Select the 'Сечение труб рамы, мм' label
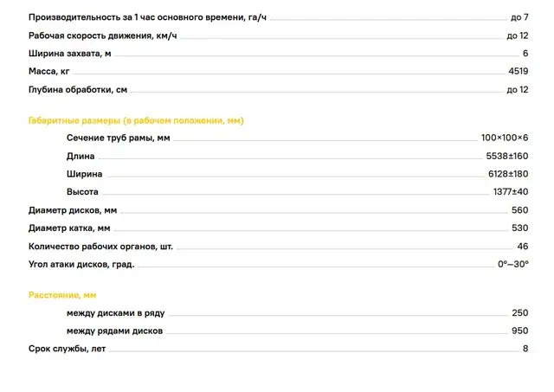The image size is (554, 392). (118, 138)
